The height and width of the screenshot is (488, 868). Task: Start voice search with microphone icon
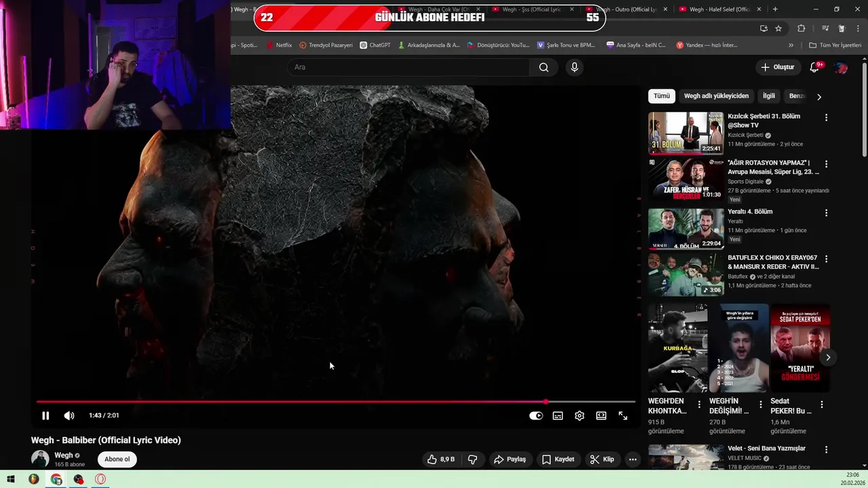point(574,67)
